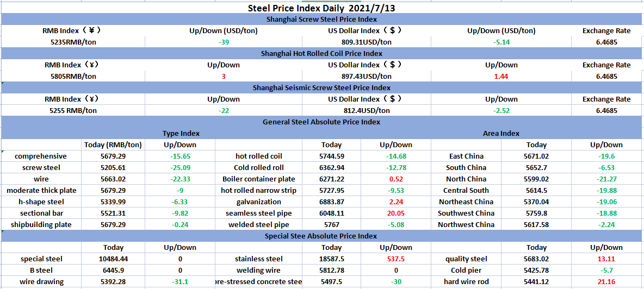Select the special steel price 10484.44

(x=113, y=260)
